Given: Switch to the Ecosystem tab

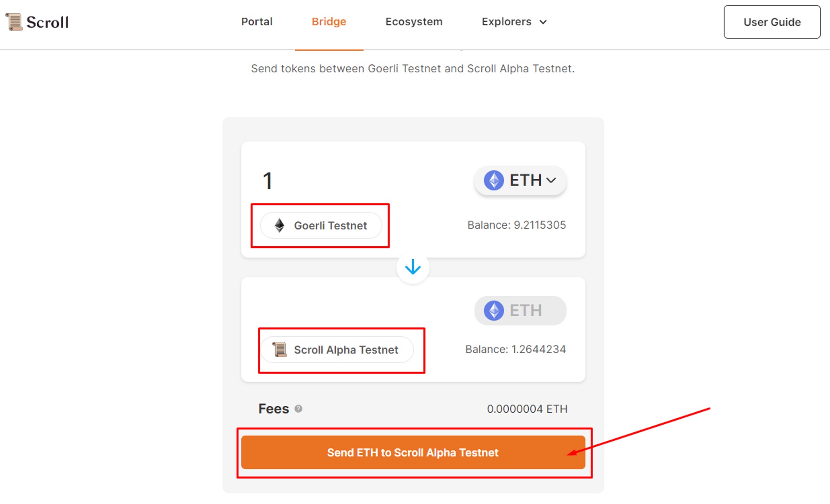Looking at the screenshot, I should tap(414, 22).
